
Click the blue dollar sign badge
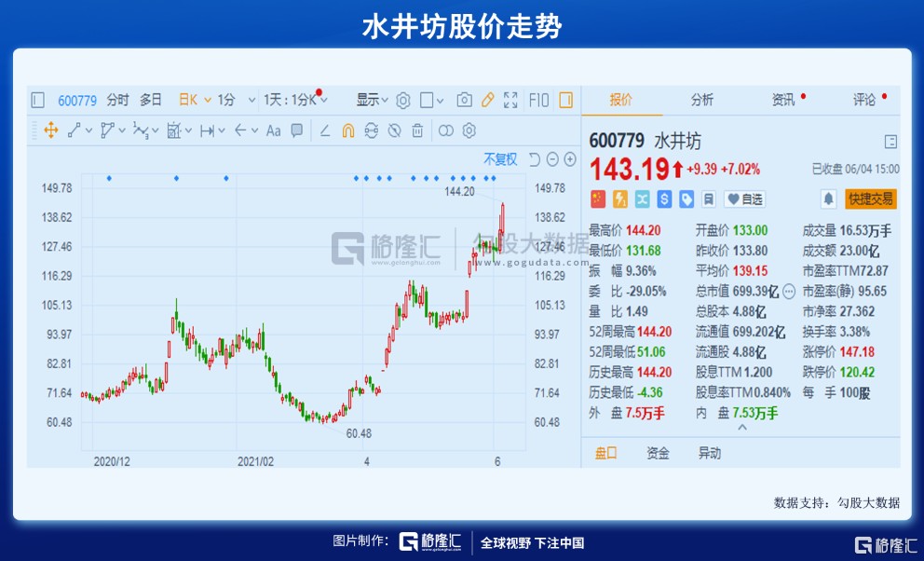click(x=664, y=199)
